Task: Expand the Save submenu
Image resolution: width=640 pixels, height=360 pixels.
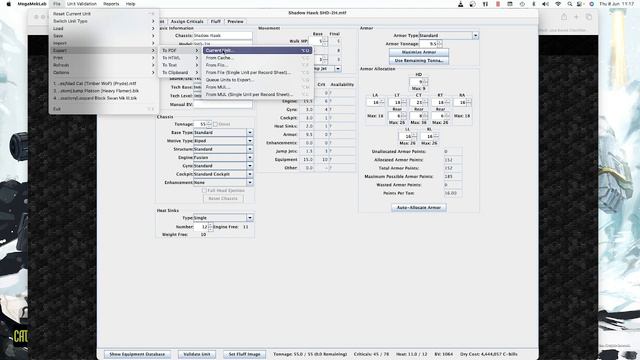Action: 104,36
